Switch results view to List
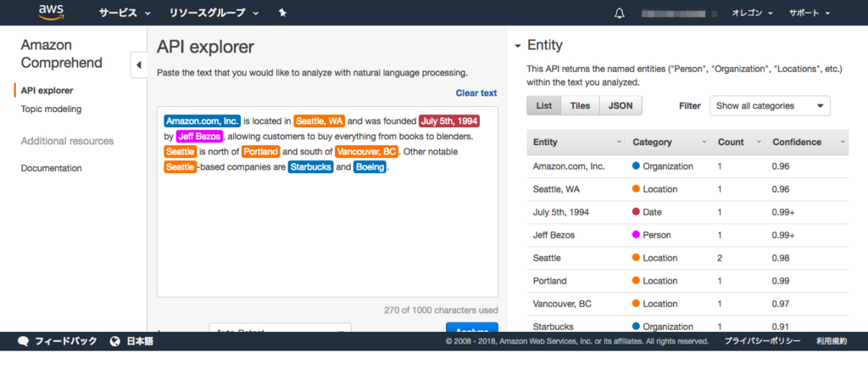This screenshot has width=868, height=370. click(544, 106)
